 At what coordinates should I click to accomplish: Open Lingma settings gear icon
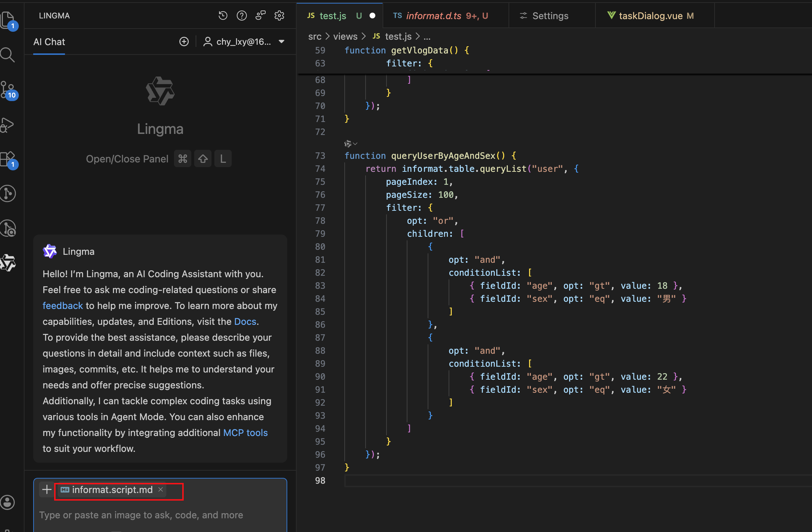pyautogui.click(x=279, y=16)
